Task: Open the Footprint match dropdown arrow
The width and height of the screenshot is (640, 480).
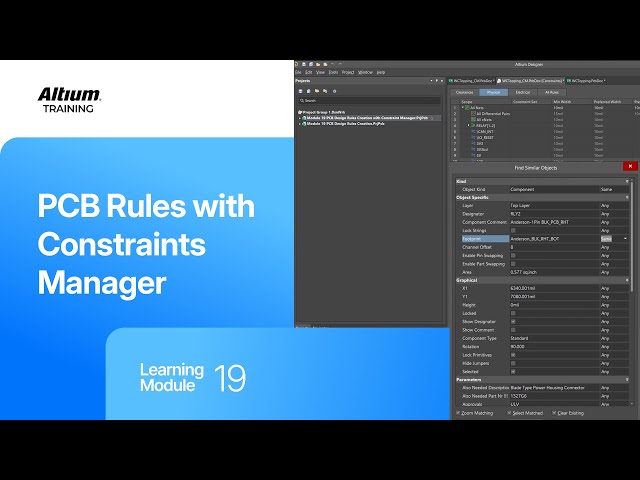Action: click(x=625, y=239)
